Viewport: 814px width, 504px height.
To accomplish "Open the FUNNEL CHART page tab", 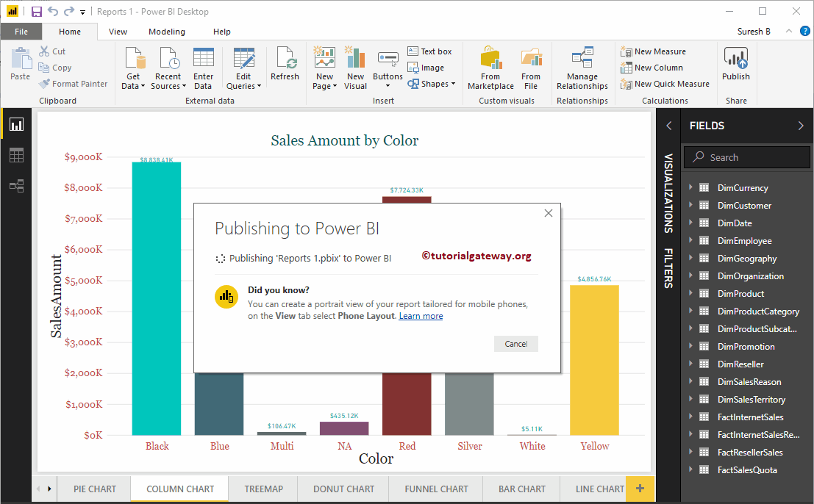I will pyautogui.click(x=436, y=489).
